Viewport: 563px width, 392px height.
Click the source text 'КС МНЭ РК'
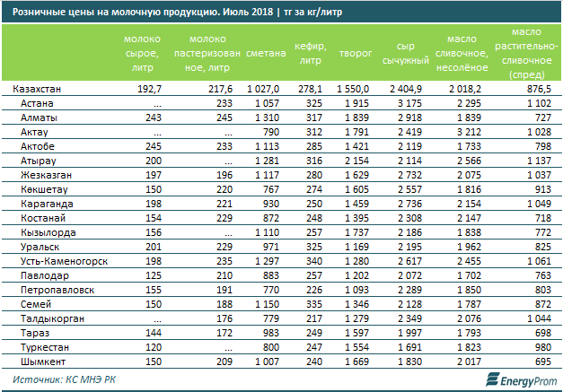coord(88,380)
